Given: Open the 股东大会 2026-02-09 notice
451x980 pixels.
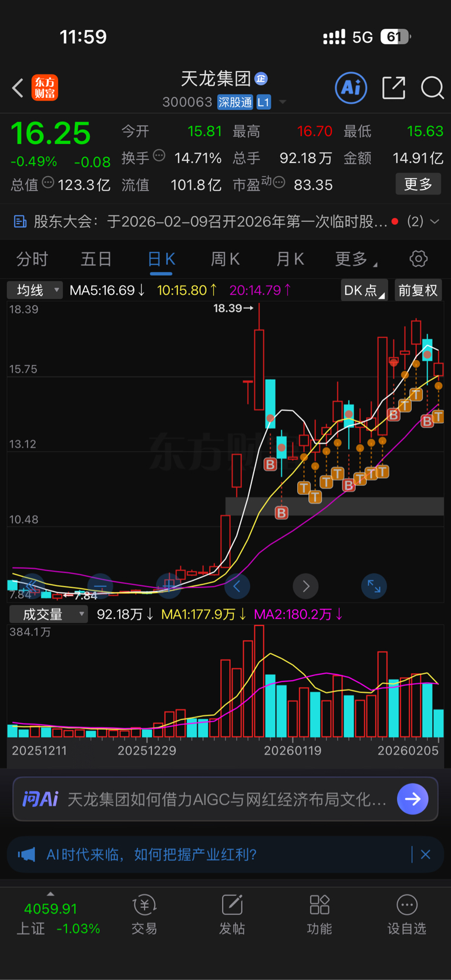Looking at the screenshot, I should click(210, 221).
